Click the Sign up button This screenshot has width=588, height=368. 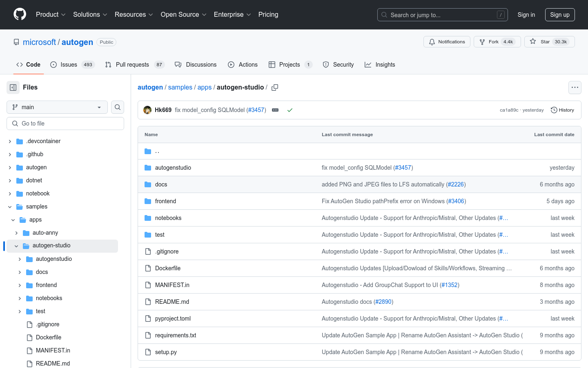click(560, 15)
